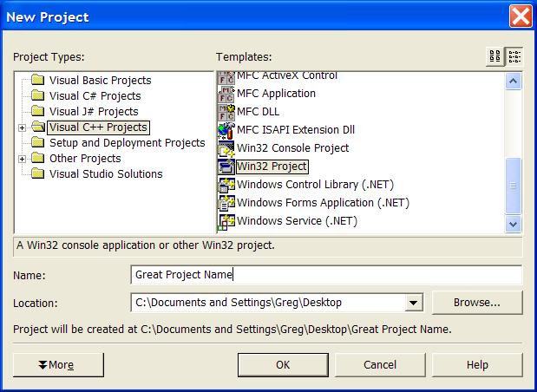This screenshot has height=392, width=537.
Task: Choose the Win32 Console Project template
Action: pyautogui.click(x=293, y=148)
